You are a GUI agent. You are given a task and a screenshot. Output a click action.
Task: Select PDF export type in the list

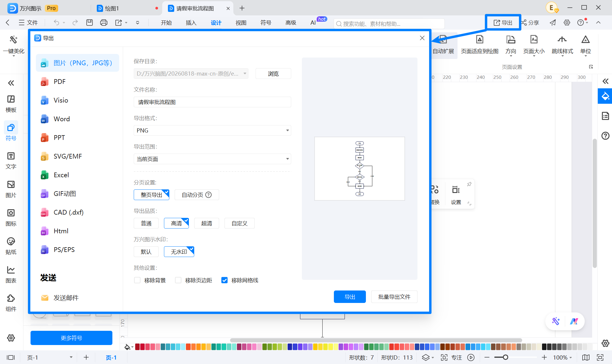(77, 82)
